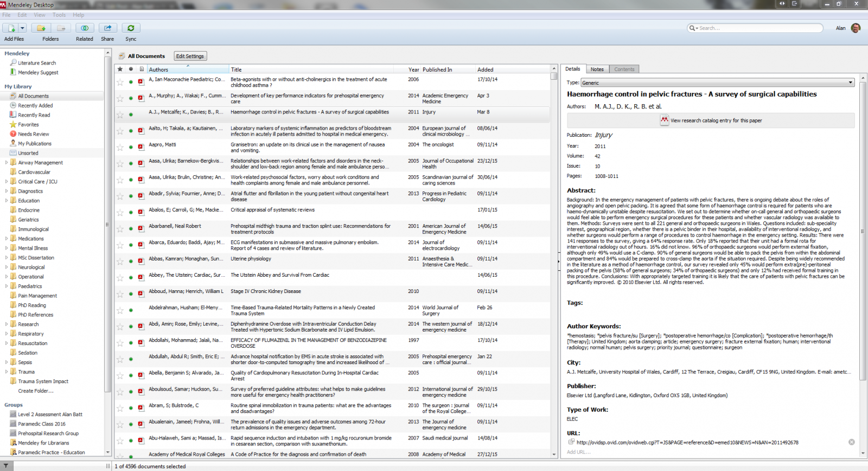Open the Prehospital Research Group

[x=48, y=433]
